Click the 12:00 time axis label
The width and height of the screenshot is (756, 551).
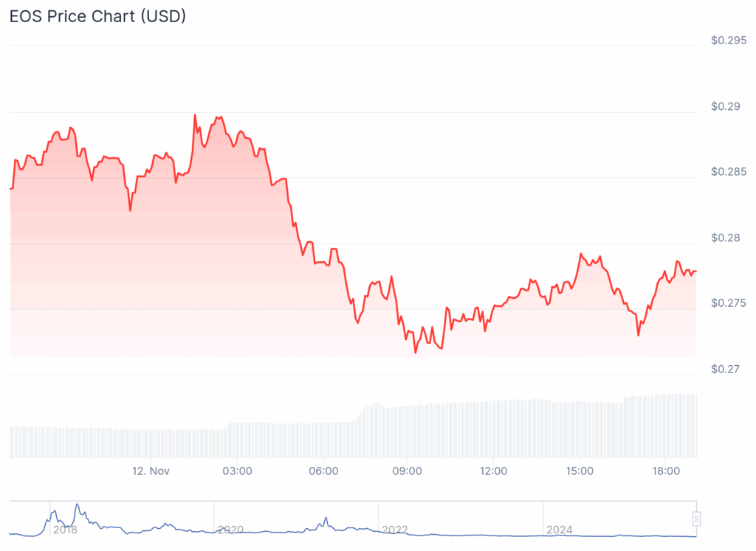click(x=493, y=471)
